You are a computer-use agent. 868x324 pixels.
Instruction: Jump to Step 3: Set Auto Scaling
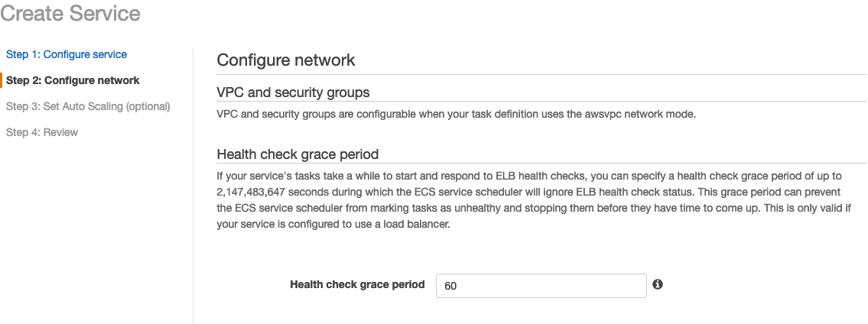(88, 106)
